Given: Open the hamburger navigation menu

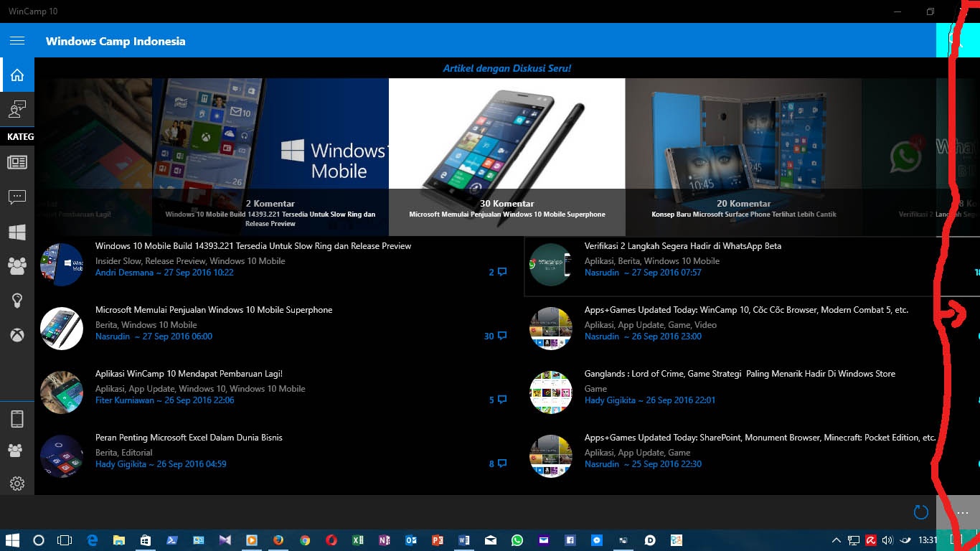Looking at the screenshot, I should (x=17, y=41).
